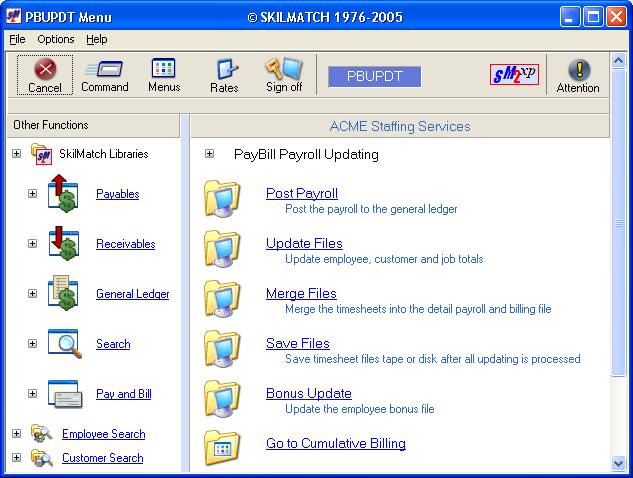Expand the Receivables tree node
The width and height of the screenshot is (633, 478).
pos(33,243)
